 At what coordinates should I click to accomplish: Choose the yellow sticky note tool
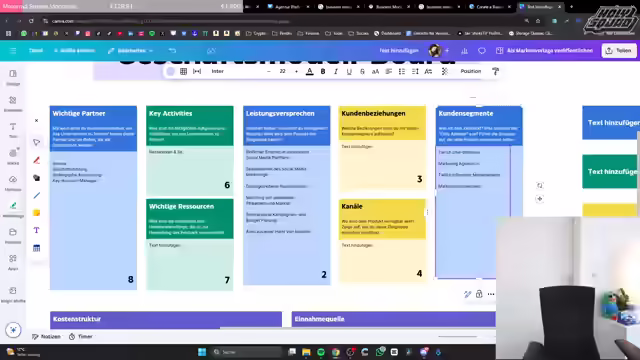[36, 213]
